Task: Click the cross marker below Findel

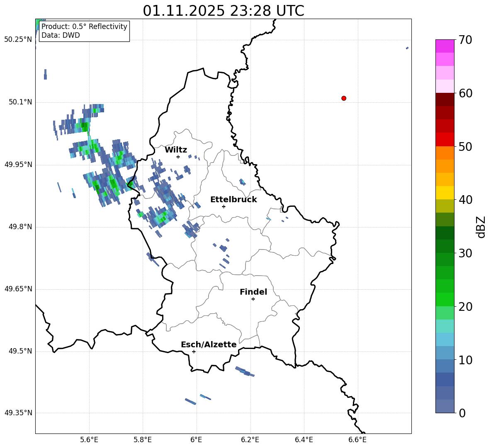Action: [x=253, y=299]
